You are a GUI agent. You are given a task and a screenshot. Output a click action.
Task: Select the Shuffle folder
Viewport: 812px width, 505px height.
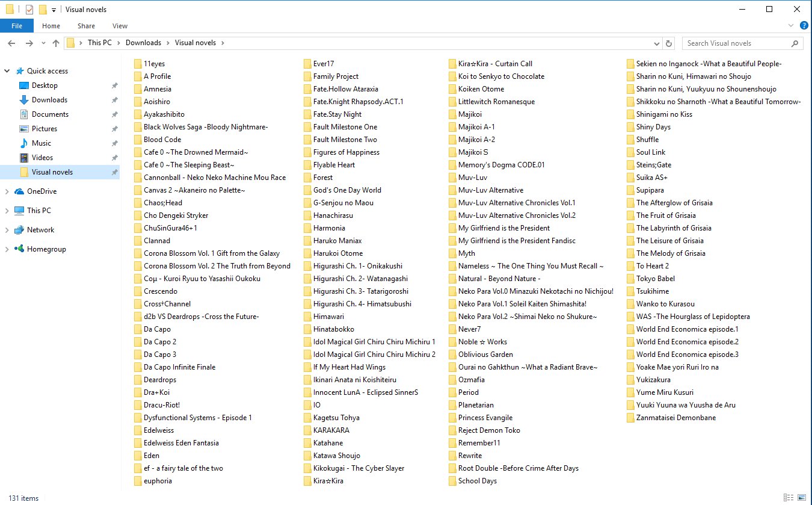click(642, 140)
